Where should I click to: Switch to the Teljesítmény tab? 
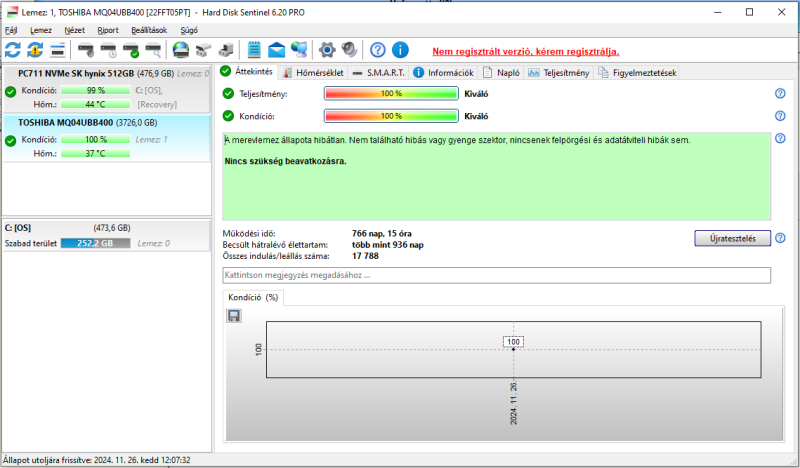click(x=559, y=72)
